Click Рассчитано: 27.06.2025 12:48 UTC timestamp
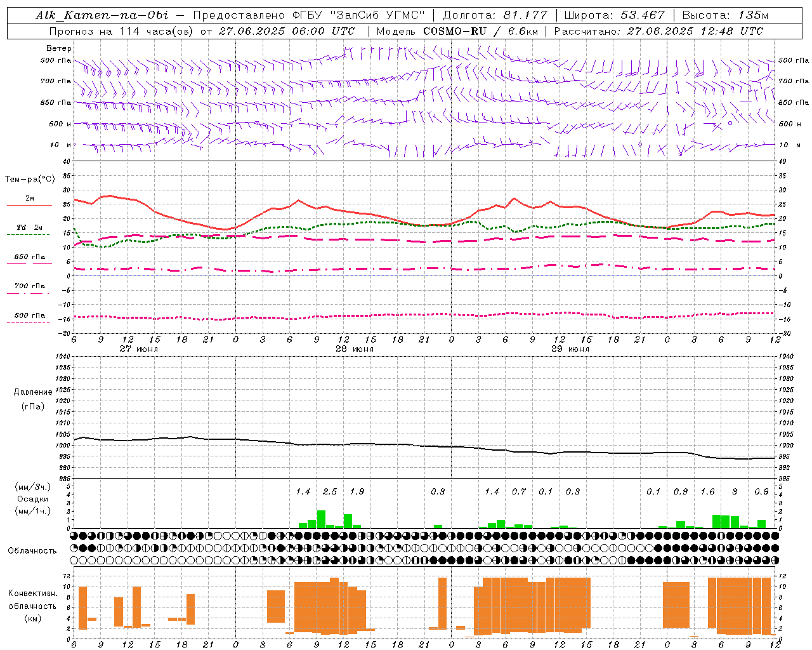The height and width of the screenshot is (650, 812). tap(658, 31)
